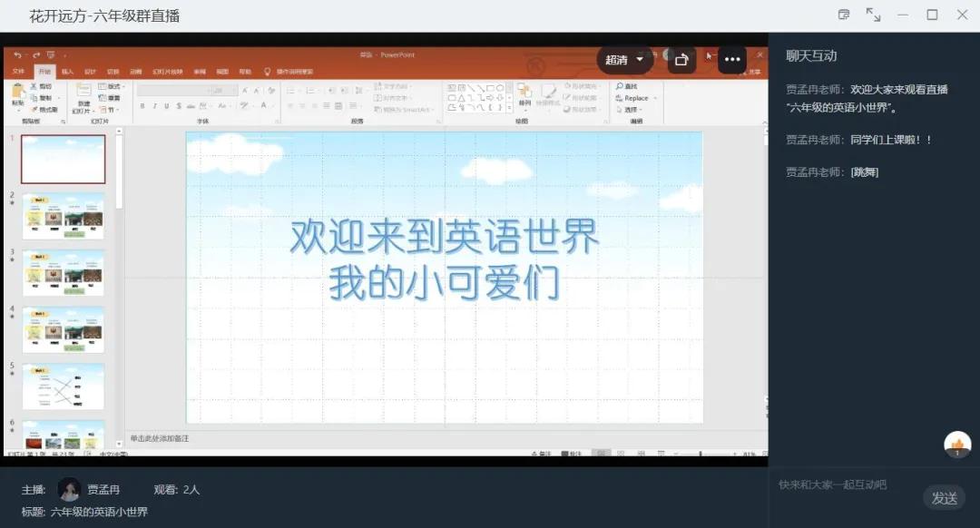Screen dimensions: 980x528
Task: Open the 选择 select dropdown
Action: 630,110
